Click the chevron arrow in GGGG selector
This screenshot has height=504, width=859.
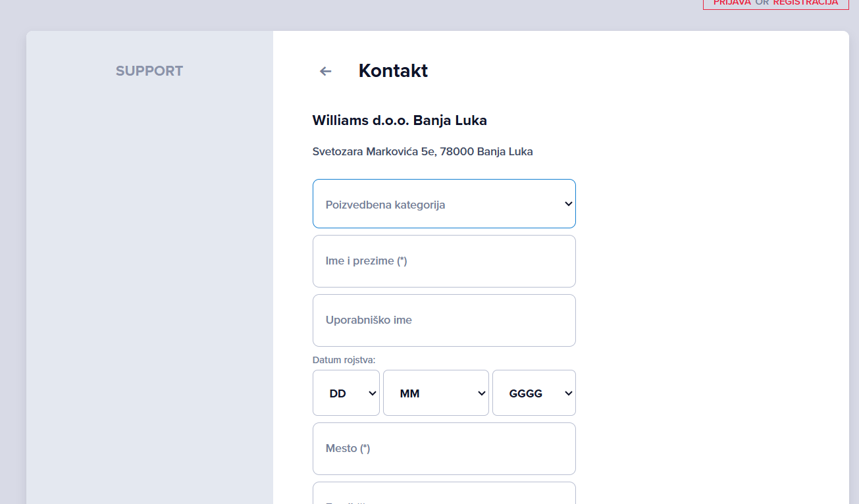[x=568, y=393]
